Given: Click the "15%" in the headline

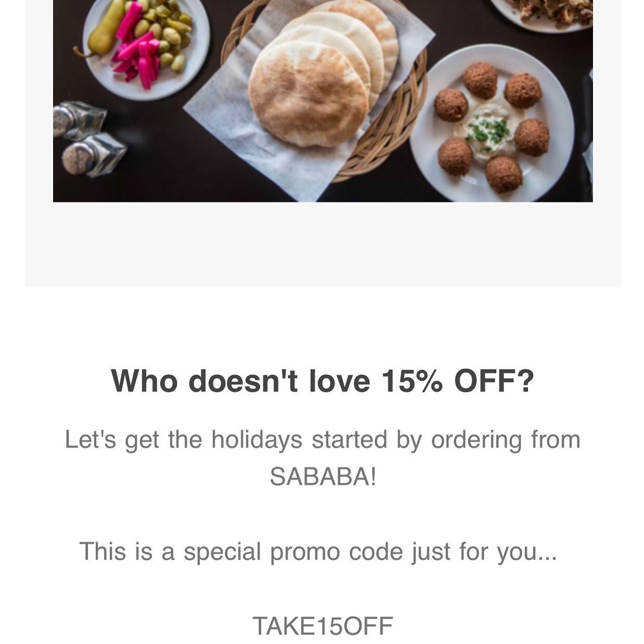Looking at the screenshot, I should pos(412,381).
